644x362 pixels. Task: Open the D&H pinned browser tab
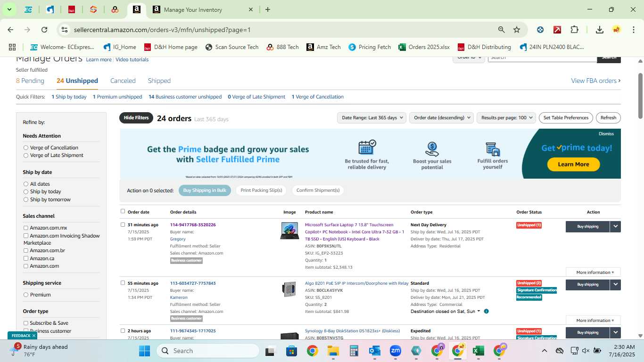click(x=72, y=9)
